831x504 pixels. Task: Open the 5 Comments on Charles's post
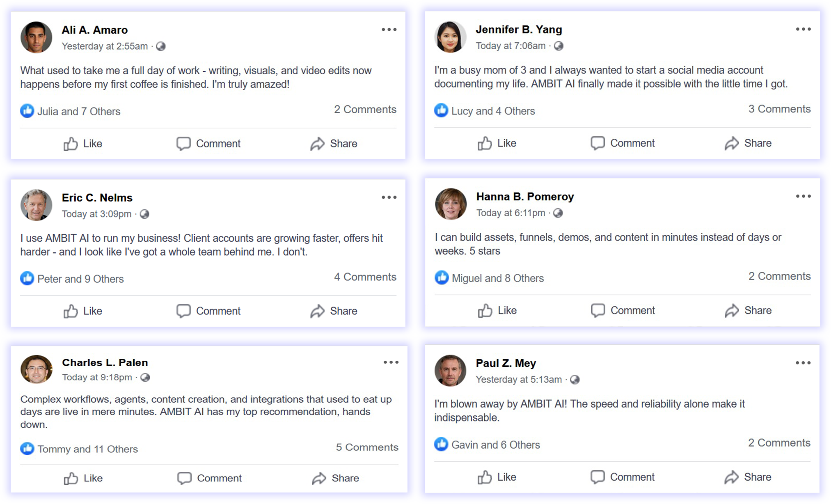(x=367, y=447)
